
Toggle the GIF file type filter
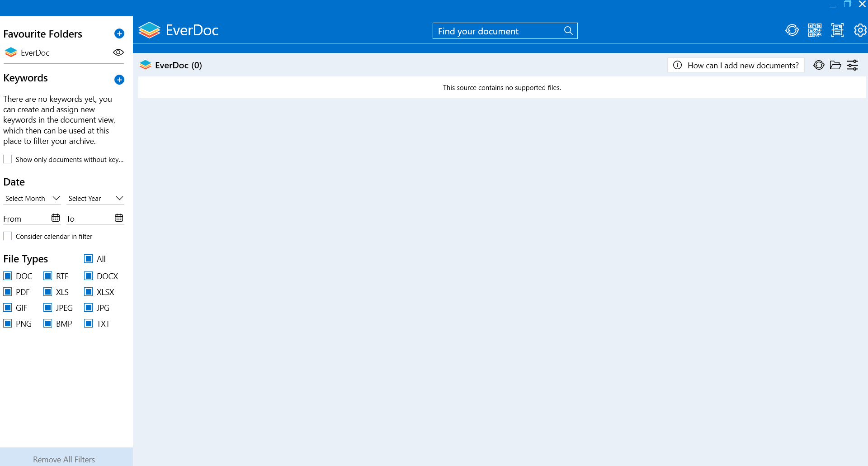point(8,308)
